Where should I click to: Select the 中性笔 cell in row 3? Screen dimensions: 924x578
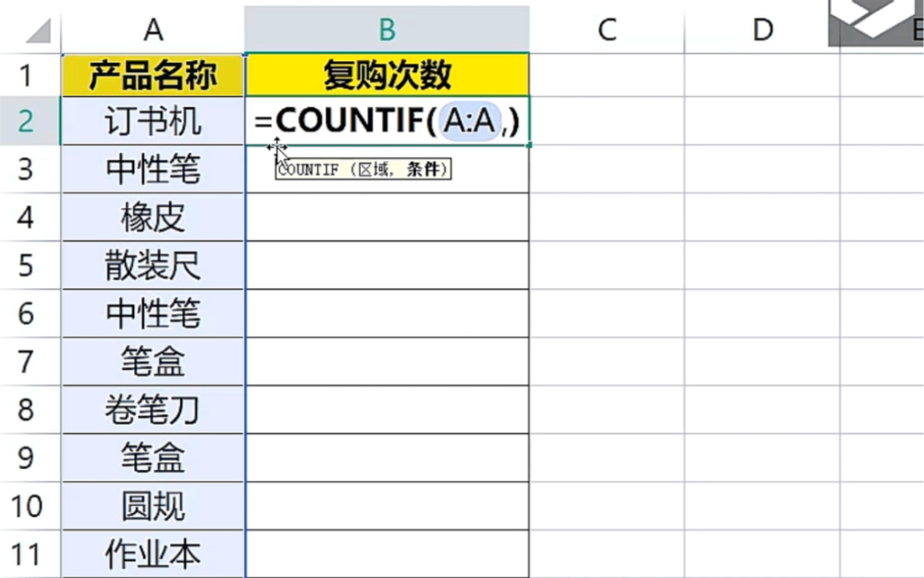coord(153,169)
